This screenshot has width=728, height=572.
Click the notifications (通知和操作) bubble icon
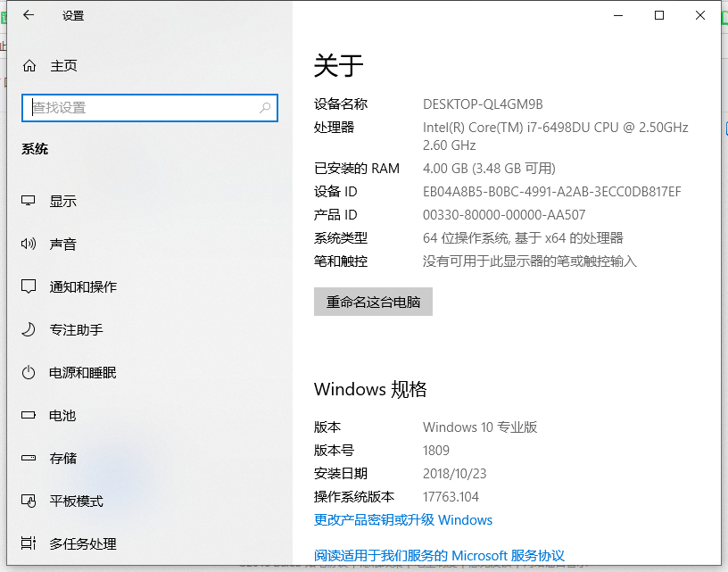29,286
